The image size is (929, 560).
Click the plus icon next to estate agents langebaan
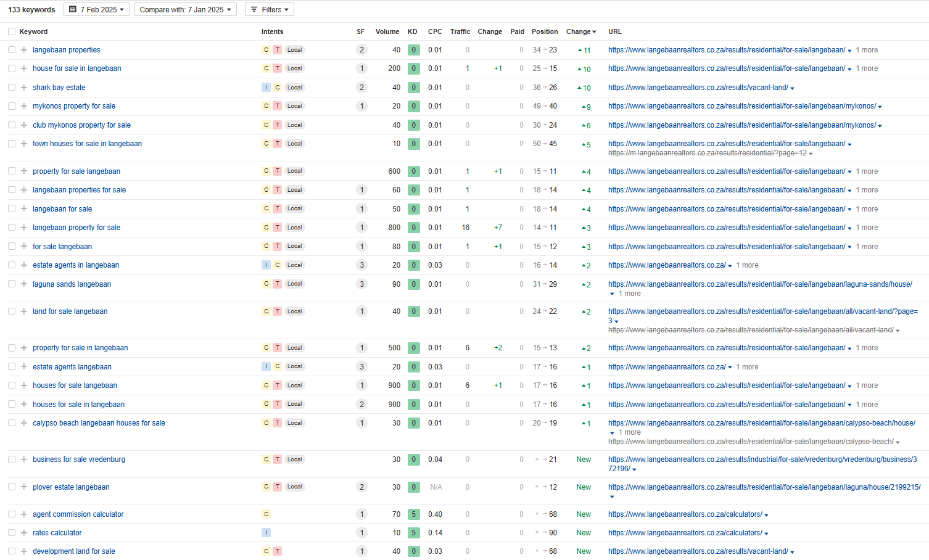click(23, 367)
